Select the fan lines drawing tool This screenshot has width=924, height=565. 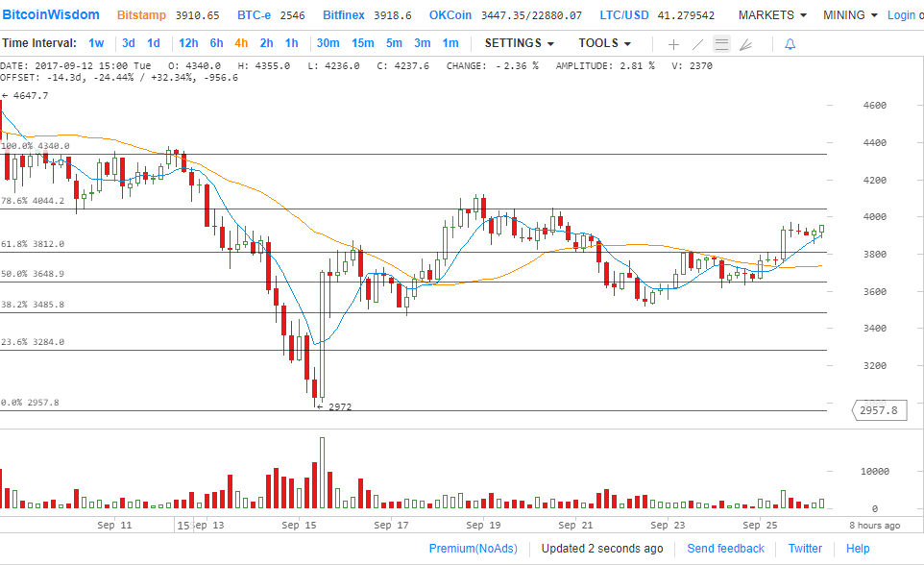746,44
